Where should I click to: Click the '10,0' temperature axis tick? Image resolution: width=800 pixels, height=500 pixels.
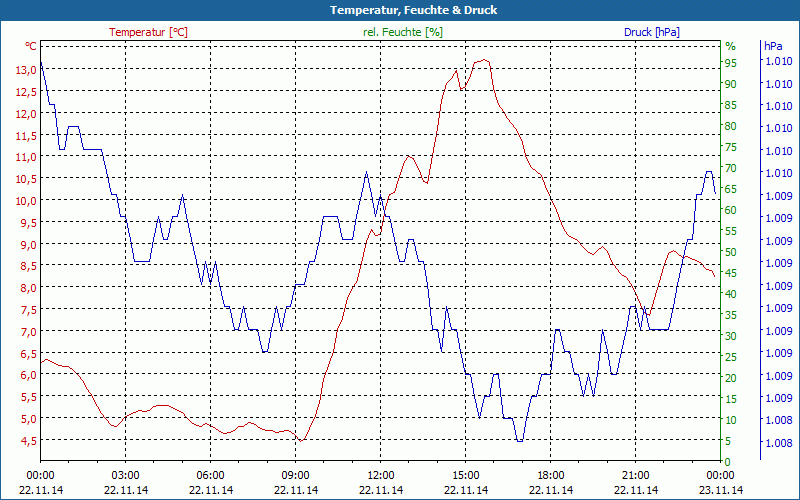tap(26, 201)
